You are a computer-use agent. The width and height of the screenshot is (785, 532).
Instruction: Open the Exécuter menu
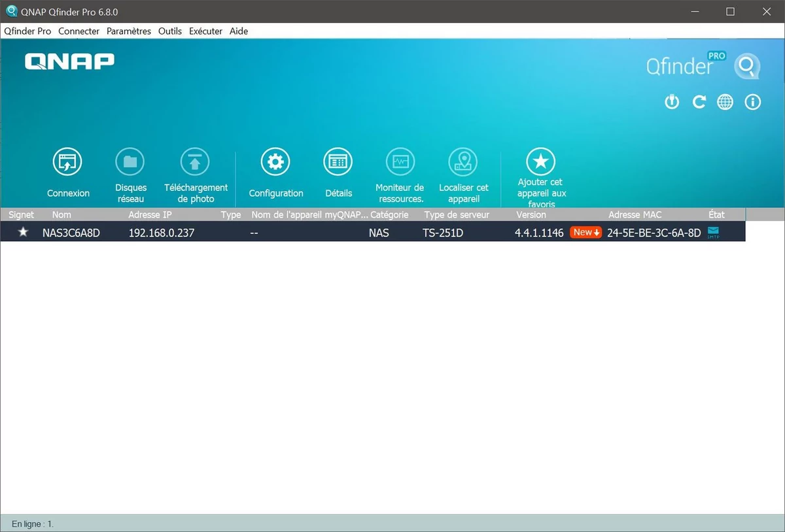tap(205, 31)
